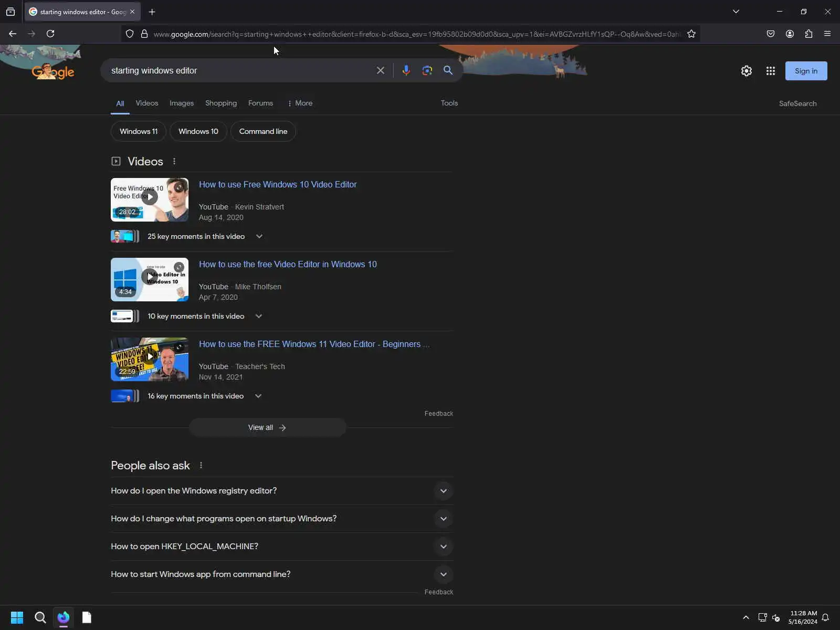Open People also ask options menu
Image resolution: width=840 pixels, height=630 pixels.
click(x=201, y=465)
